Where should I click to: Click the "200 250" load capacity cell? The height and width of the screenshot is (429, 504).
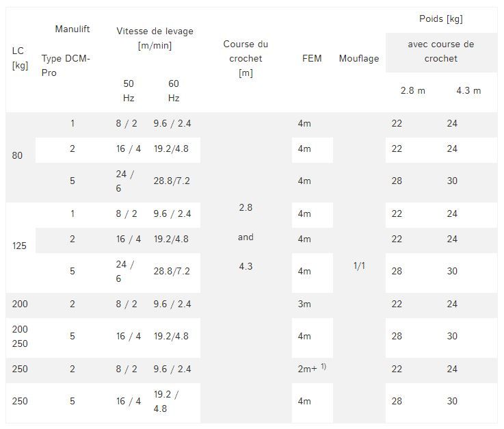point(20,336)
